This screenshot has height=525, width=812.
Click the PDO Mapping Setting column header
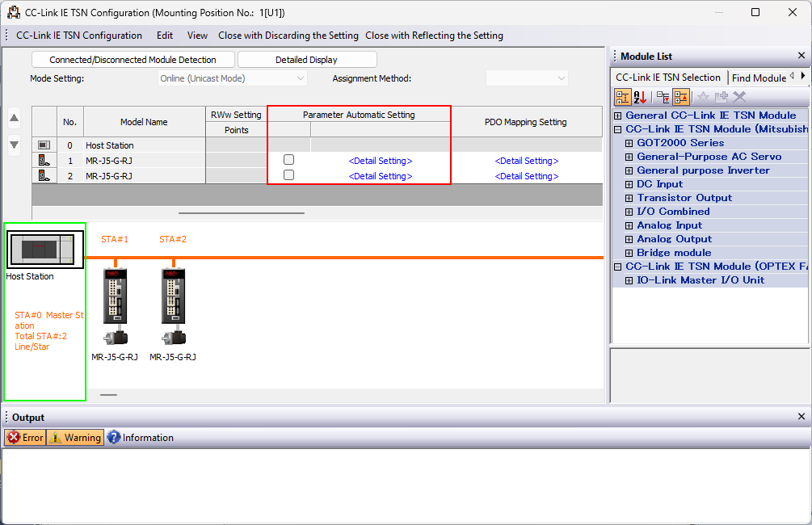526,122
